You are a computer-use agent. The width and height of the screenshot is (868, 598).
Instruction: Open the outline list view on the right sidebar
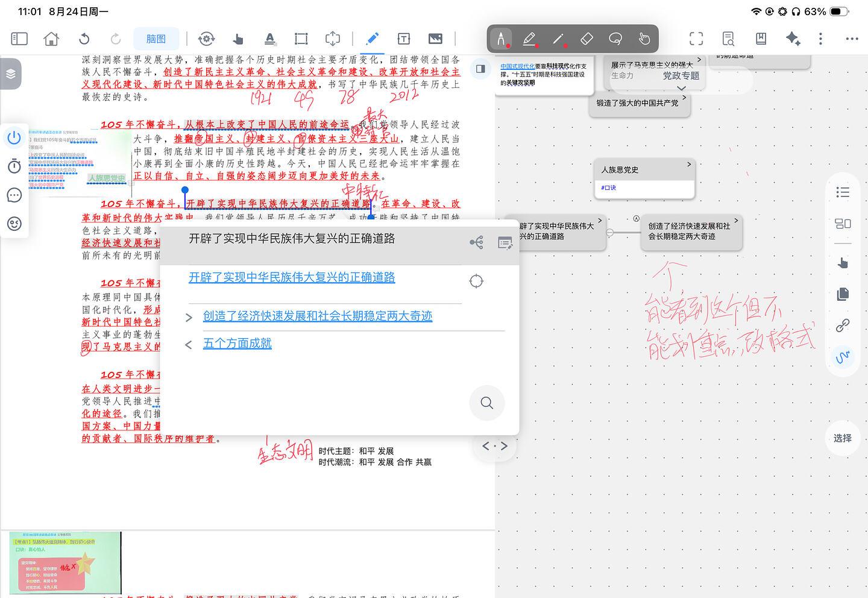[843, 192]
